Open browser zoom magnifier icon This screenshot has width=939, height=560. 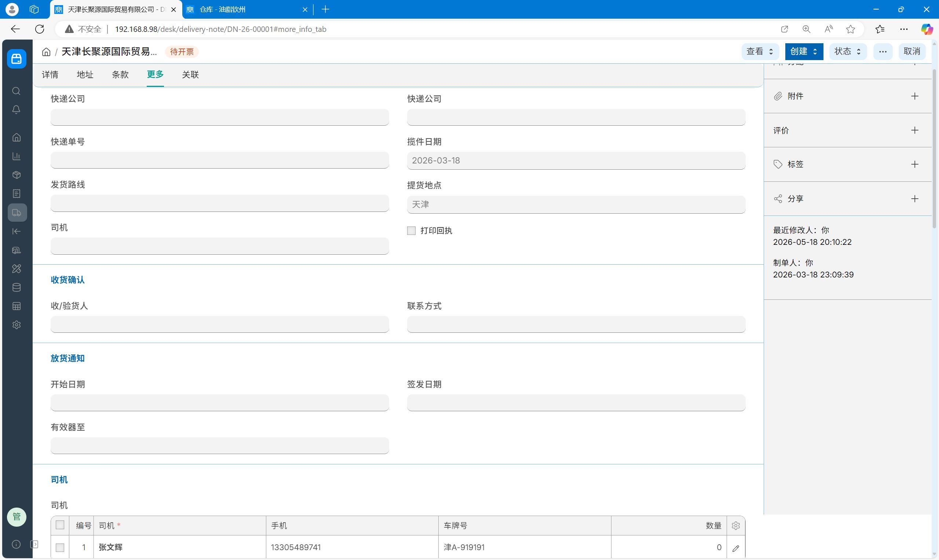[806, 29]
